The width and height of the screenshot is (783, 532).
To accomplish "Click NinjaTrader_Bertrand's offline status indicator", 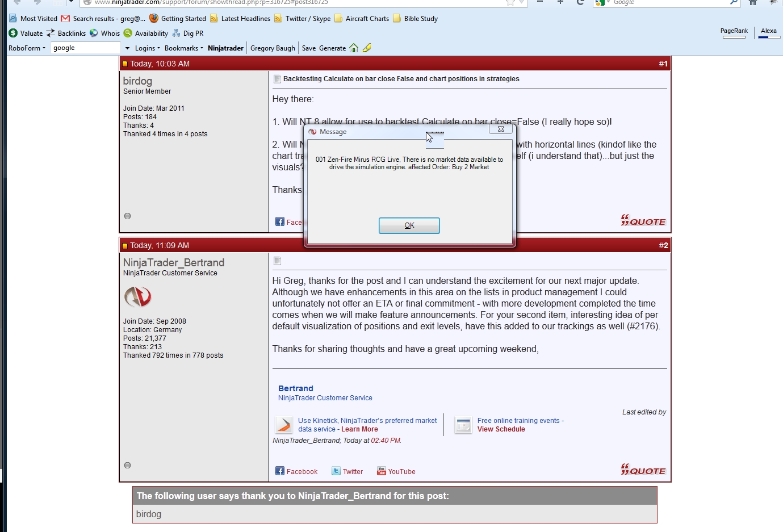I will tap(127, 465).
